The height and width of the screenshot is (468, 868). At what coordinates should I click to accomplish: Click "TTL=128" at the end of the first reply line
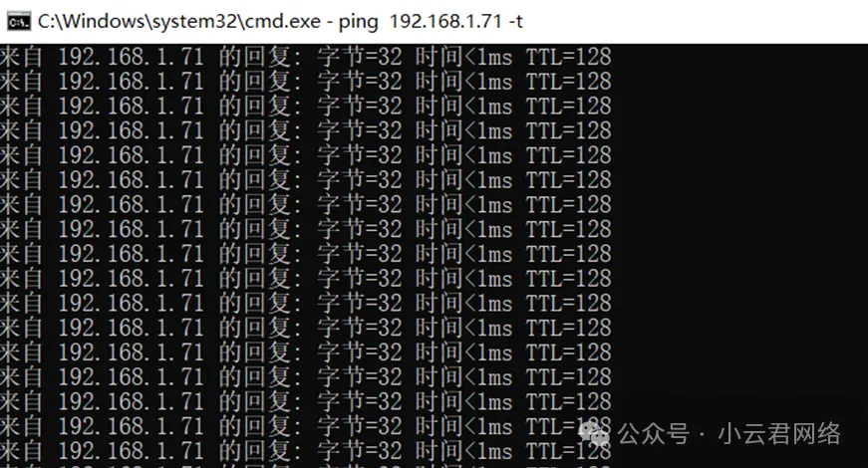point(568,57)
